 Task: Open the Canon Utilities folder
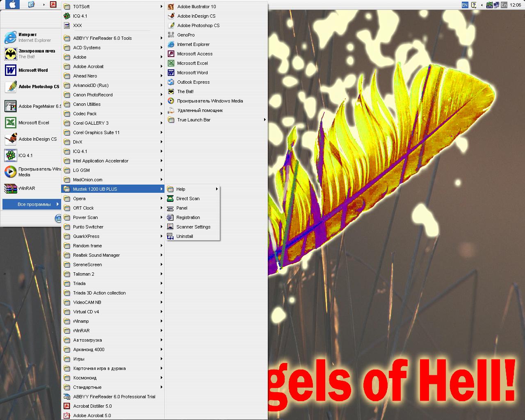pos(113,104)
